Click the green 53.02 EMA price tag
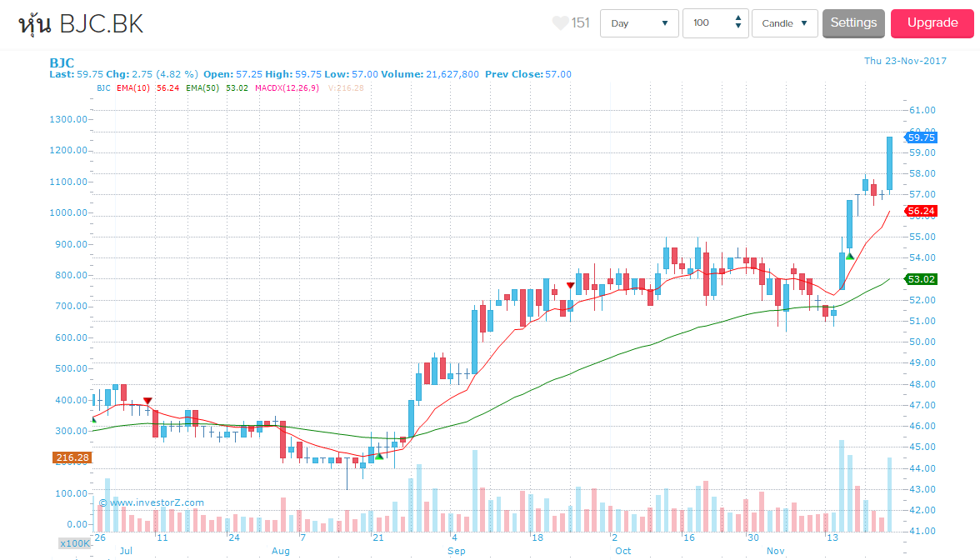 pyautogui.click(x=921, y=279)
